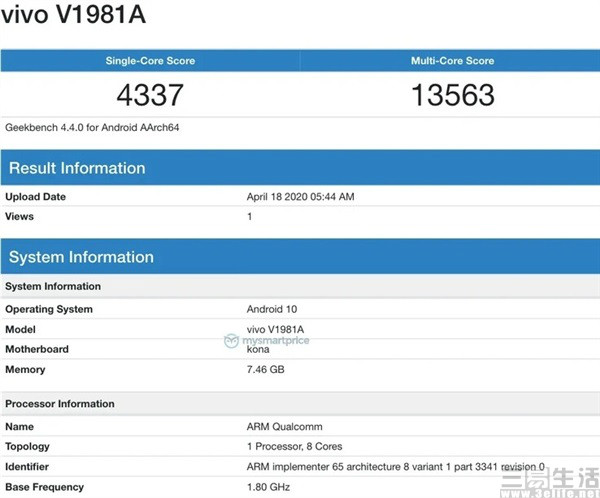Click the Operating System label

coord(49,309)
